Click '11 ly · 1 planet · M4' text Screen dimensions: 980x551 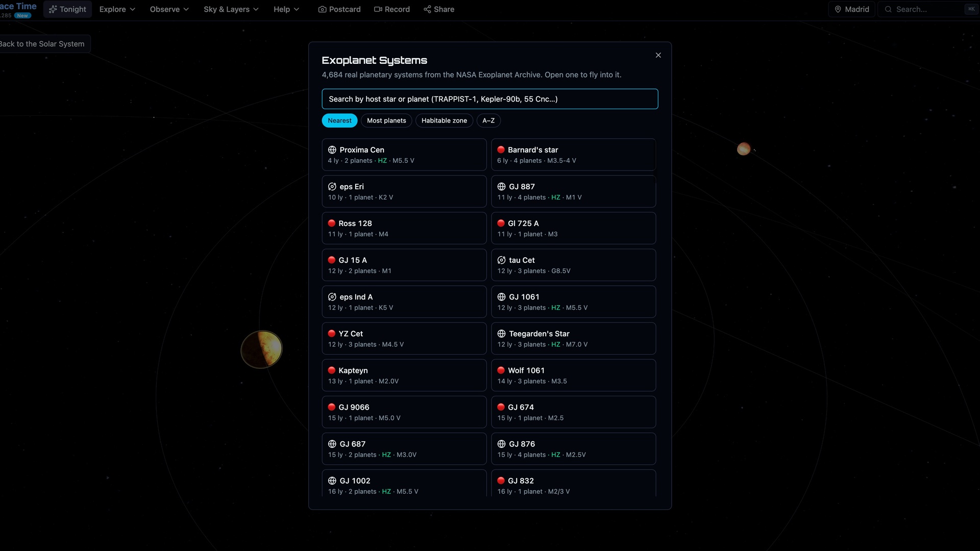point(358,234)
